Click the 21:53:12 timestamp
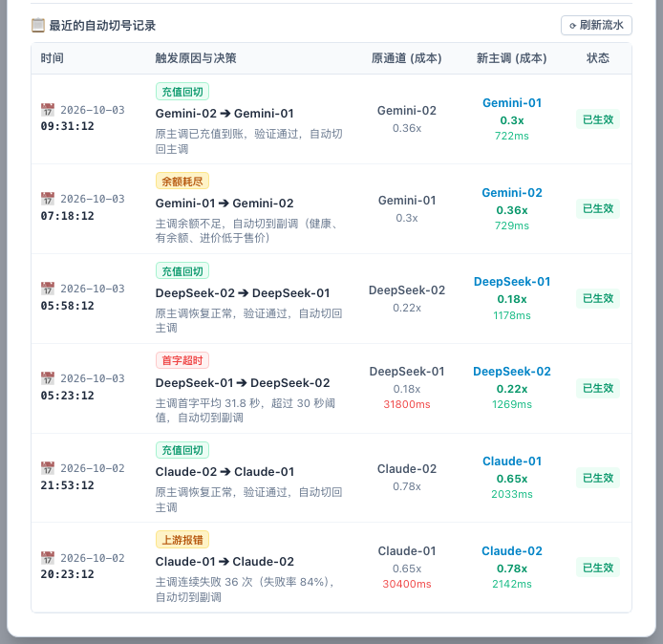The height and width of the screenshot is (644, 663). tap(67, 485)
